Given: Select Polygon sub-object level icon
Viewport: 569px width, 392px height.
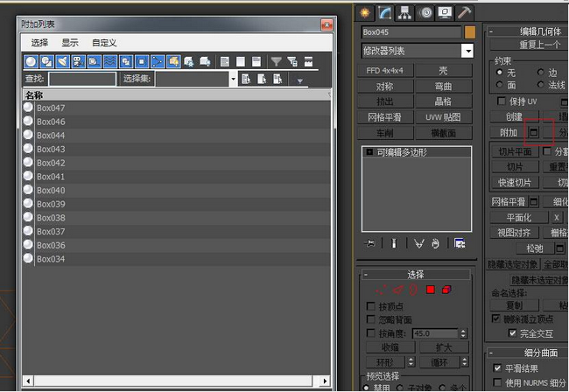Looking at the screenshot, I should point(431,290).
